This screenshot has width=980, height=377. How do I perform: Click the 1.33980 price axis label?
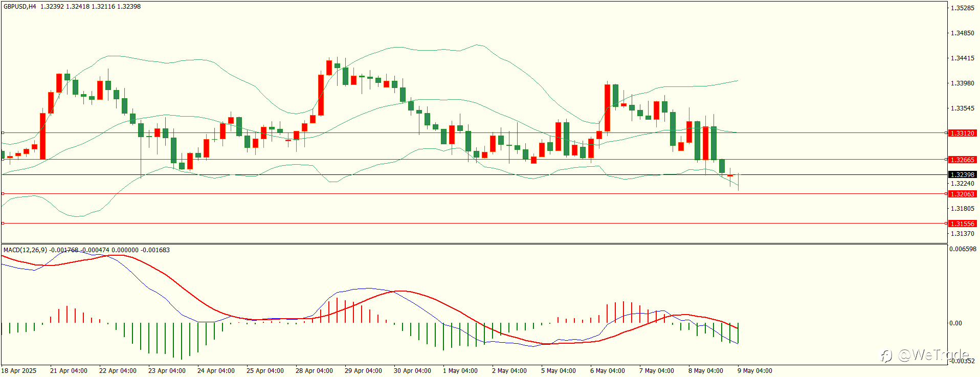[962, 83]
